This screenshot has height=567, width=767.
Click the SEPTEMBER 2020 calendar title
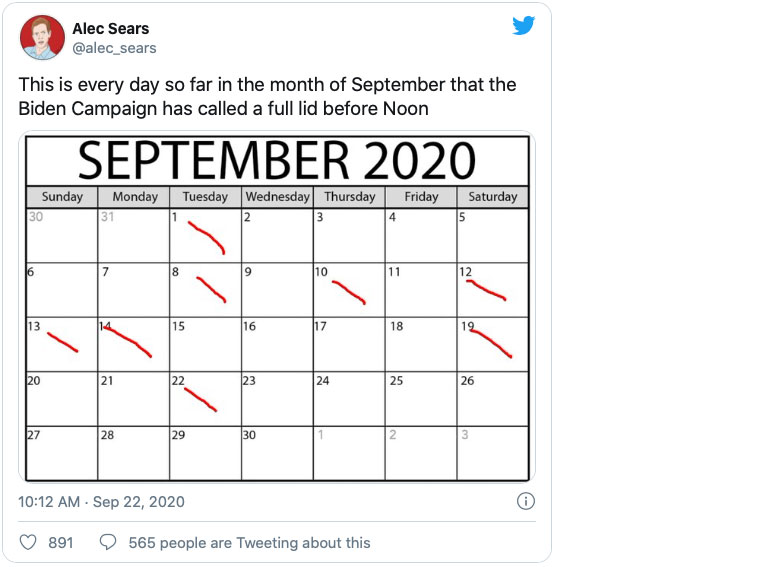click(277, 161)
